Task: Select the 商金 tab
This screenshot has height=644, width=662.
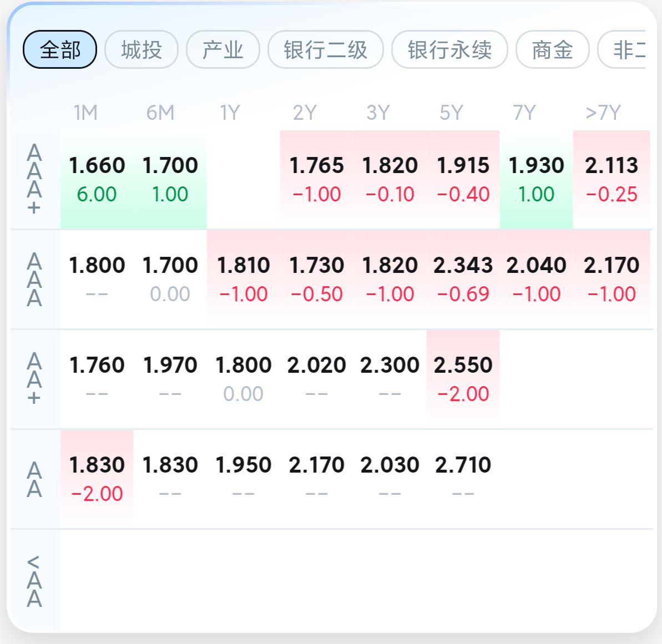Action: pos(552,49)
